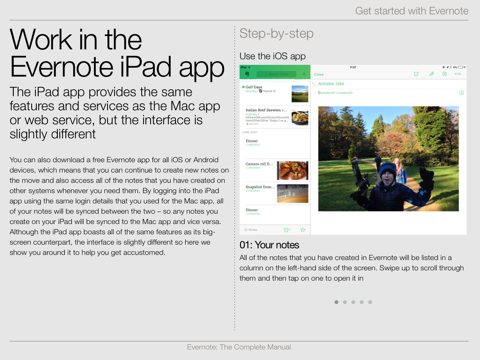Tap the note info circle icon
The image size is (480, 360).
point(462,93)
